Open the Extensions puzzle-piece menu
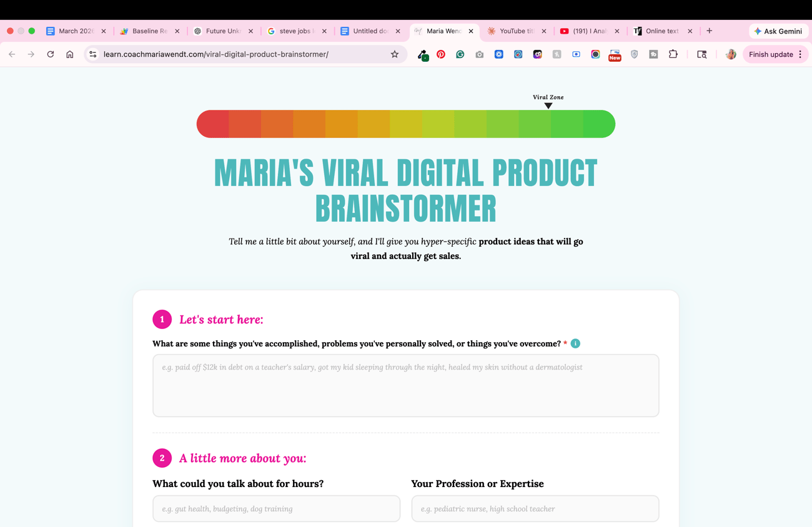The width and height of the screenshot is (812, 527). [673, 54]
